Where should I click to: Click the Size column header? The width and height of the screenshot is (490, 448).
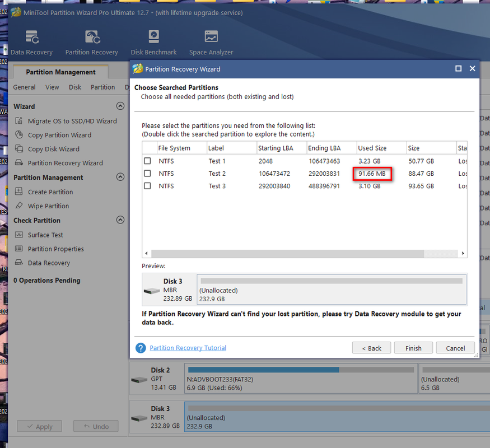point(432,148)
